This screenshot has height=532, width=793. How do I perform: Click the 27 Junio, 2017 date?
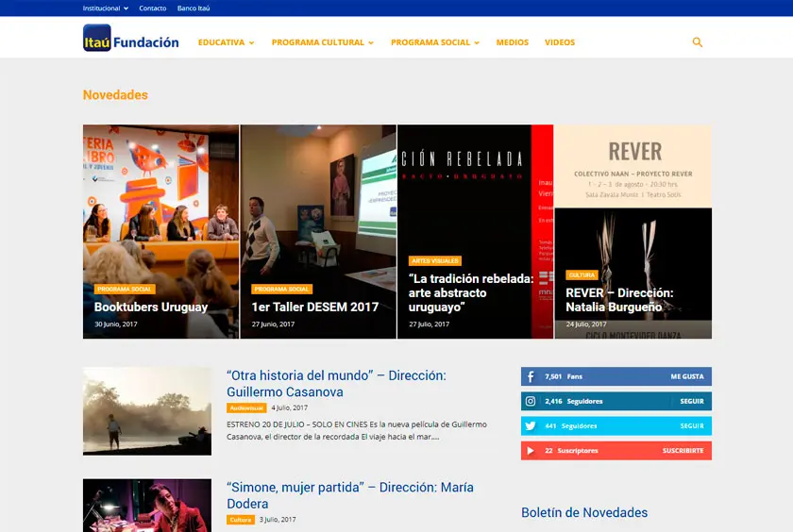tap(273, 324)
